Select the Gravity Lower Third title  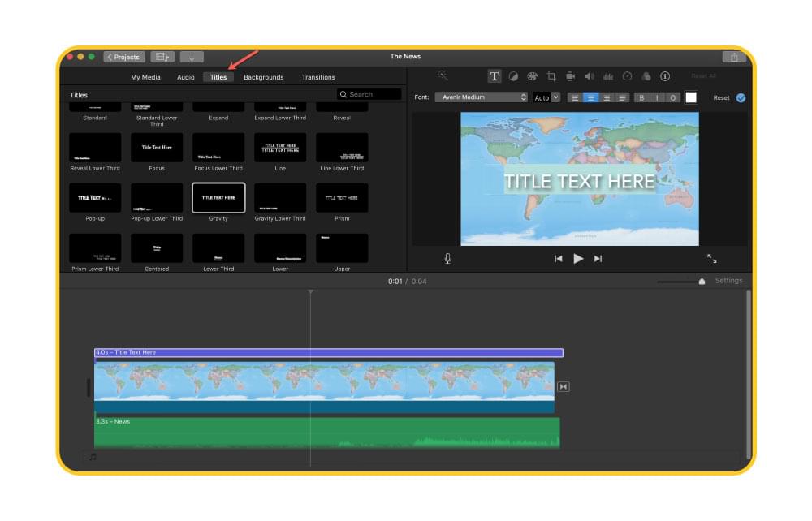coord(280,198)
